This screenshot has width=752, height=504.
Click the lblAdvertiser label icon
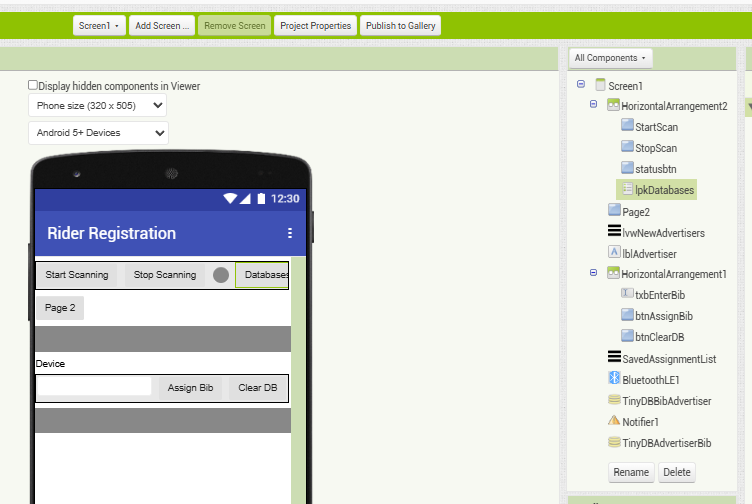[x=614, y=253]
